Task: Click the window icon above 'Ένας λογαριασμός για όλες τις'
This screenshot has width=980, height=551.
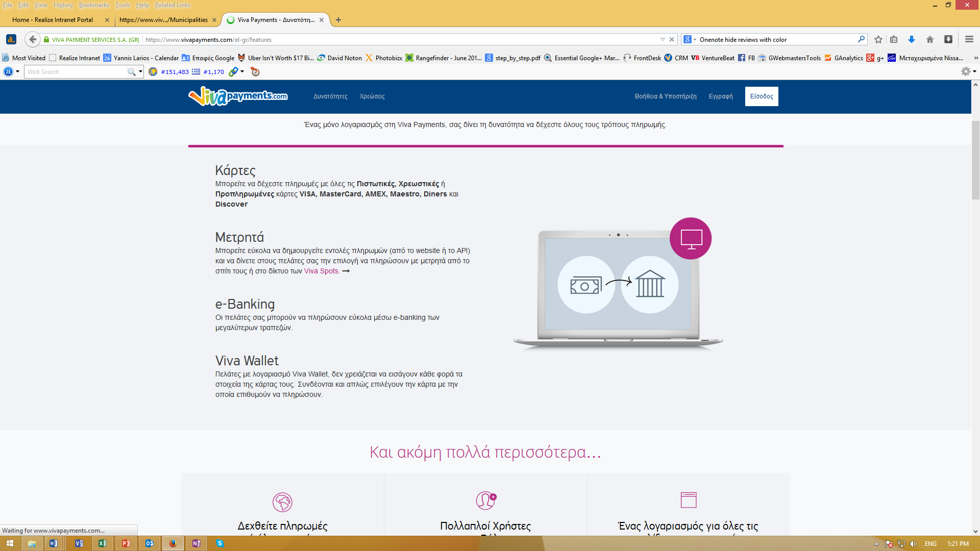Action: point(689,500)
